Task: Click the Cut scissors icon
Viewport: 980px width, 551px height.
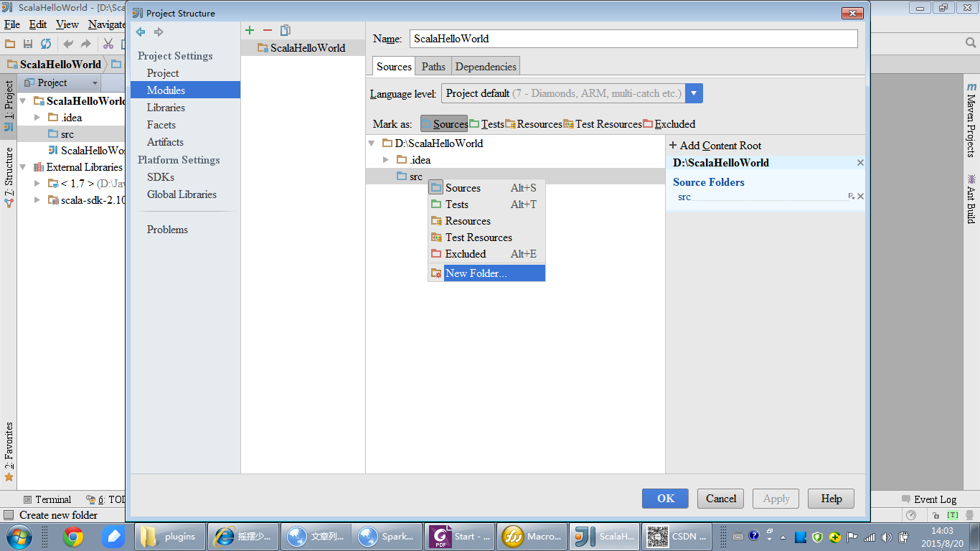Action: click(108, 44)
